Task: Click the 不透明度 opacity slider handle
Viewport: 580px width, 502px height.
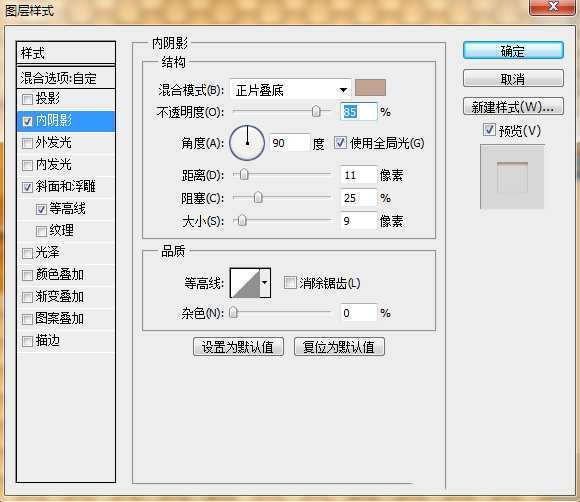Action: point(316,111)
